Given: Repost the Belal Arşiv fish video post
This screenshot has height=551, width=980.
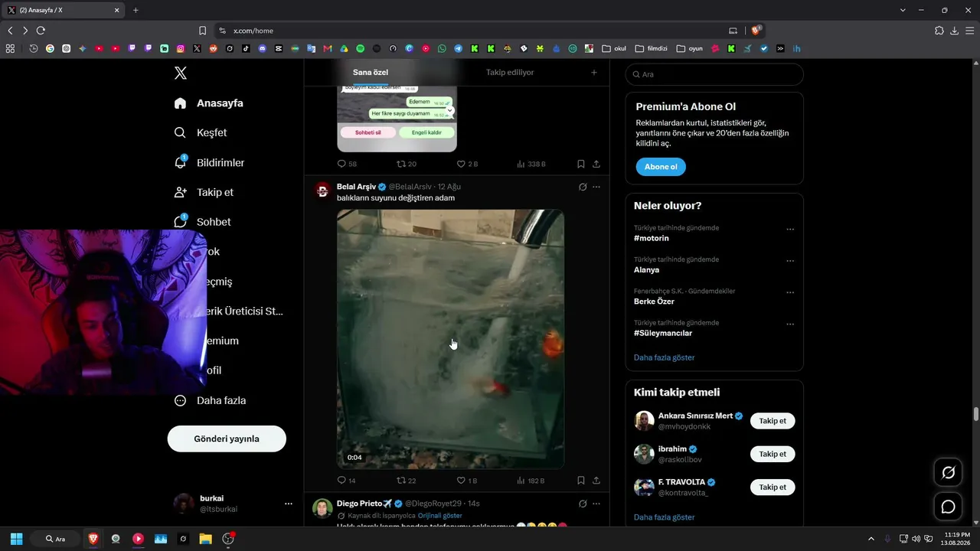Looking at the screenshot, I should pyautogui.click(x=406, y=481).
